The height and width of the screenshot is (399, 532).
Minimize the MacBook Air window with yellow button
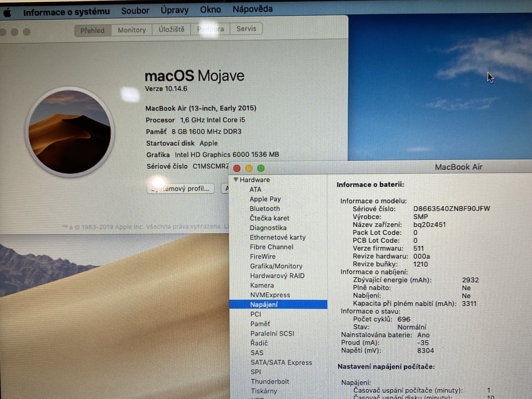(x=249, y=168)
